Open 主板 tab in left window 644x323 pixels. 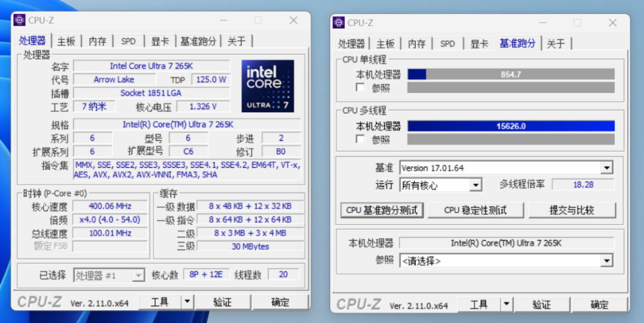pyautogui.click(x=66, y=41)
